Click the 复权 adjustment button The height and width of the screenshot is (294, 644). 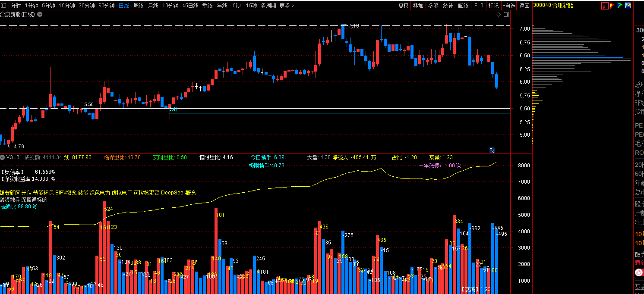point(403,6)
